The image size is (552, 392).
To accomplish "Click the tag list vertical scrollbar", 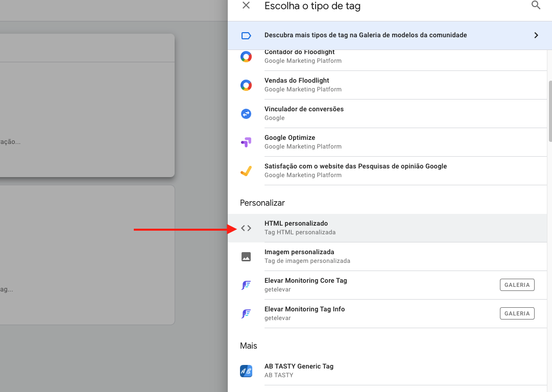I will coord(550,111).
